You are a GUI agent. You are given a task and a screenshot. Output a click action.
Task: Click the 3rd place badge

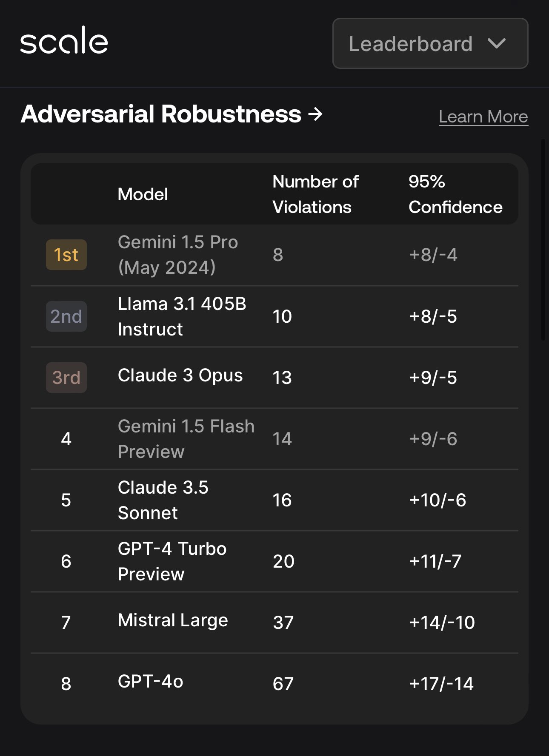click(x=66, y=378)
